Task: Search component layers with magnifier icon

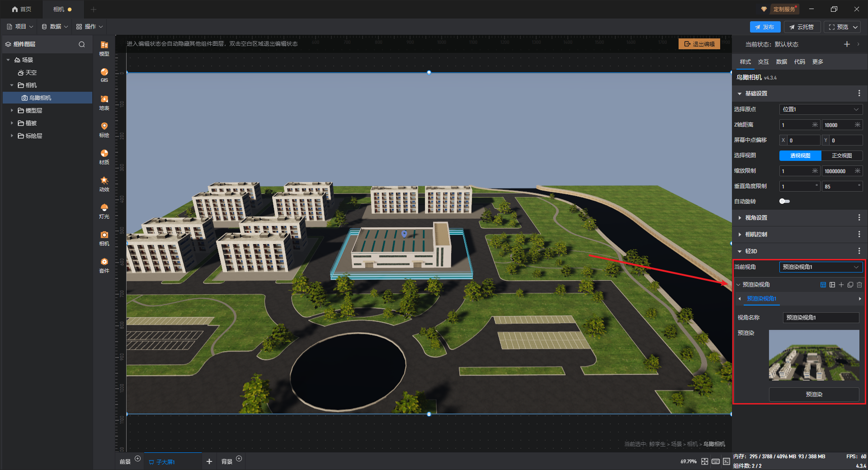Action: 82,44
